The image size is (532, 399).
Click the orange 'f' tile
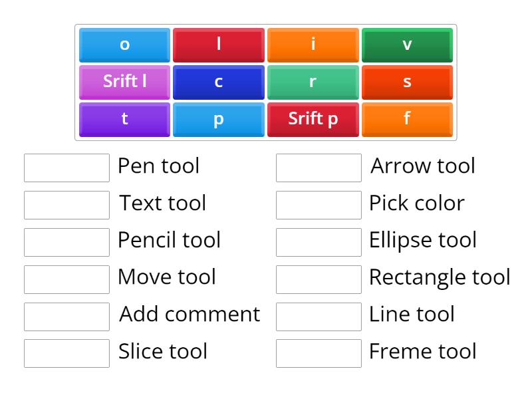point(407,119)
